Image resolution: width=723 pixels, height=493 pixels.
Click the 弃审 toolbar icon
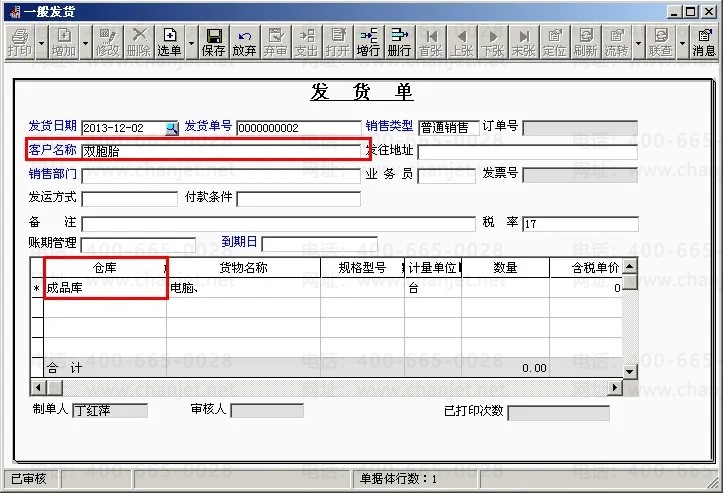(x=275, y=42)
